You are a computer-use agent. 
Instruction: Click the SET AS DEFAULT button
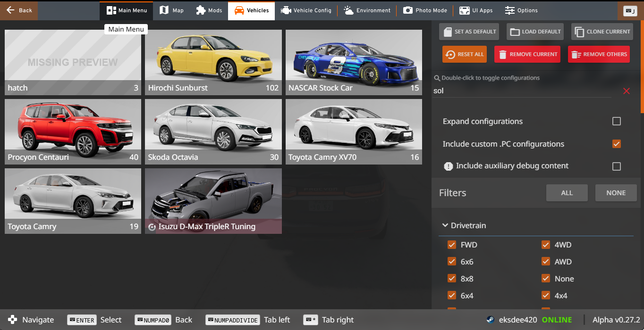pyautogui.click(x=469, y=32)
